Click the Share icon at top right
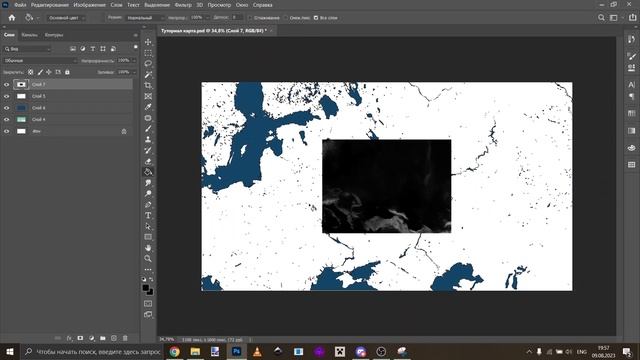This screenshot has width=640, height=360. click(x=632, y=18)
